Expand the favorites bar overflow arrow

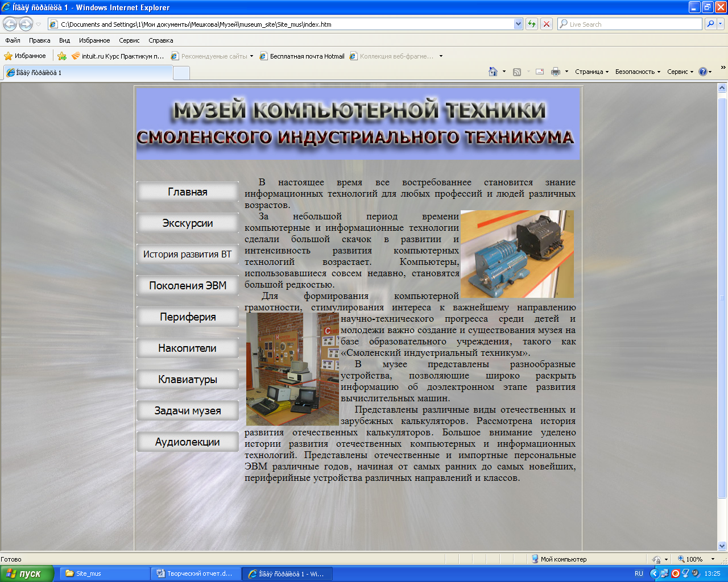click(x=441, y=56)
